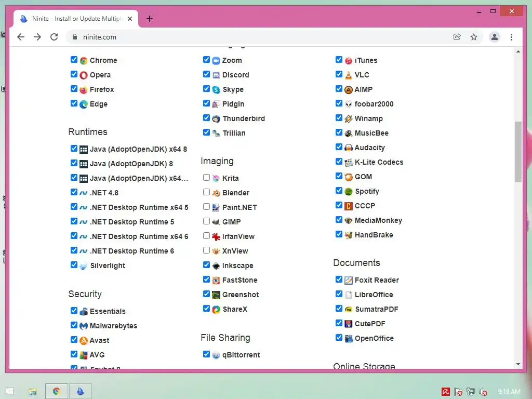532x399 pixels.
Task: Select the Ninite browser tab
Action: point(76,19)
